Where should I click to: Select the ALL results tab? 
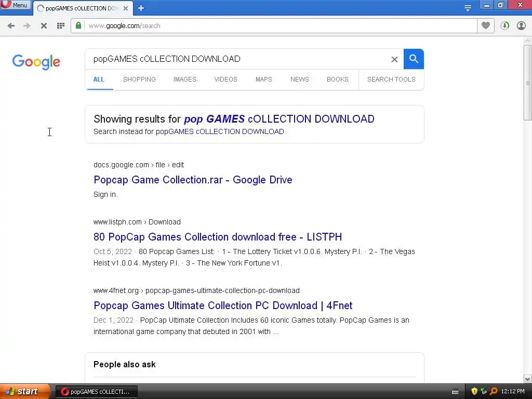tap(99, 79)
